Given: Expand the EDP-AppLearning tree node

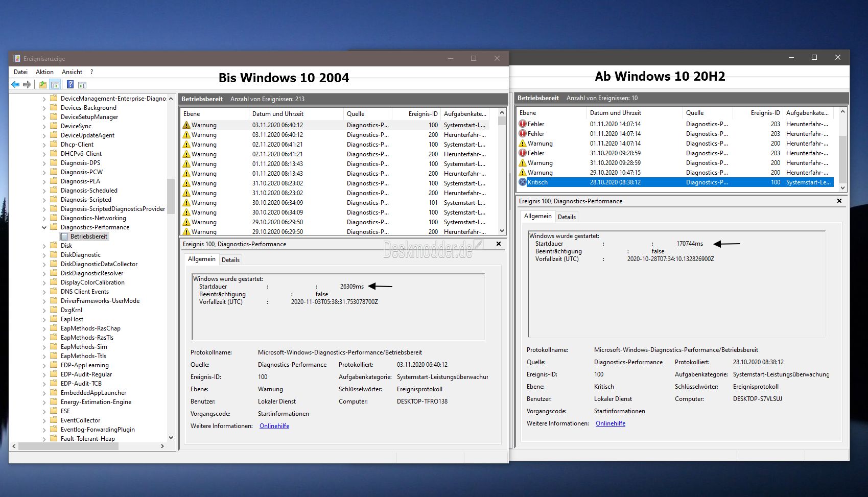Looking at the screenshot, I should [44, 365].
